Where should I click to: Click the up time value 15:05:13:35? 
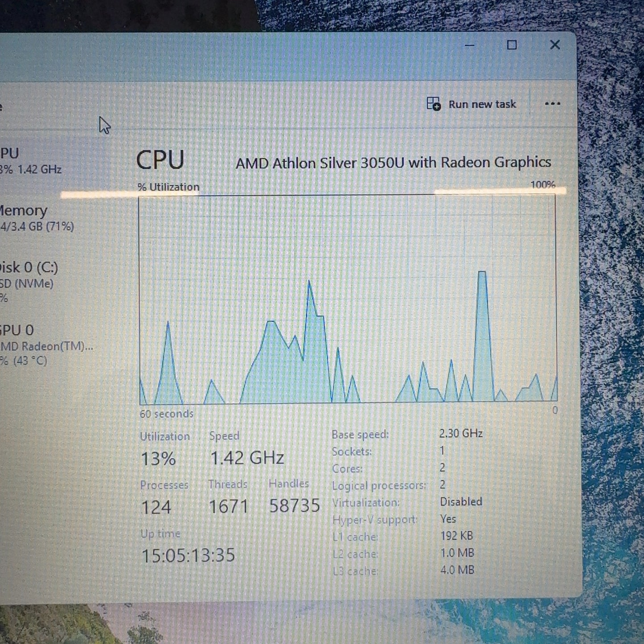188,555
